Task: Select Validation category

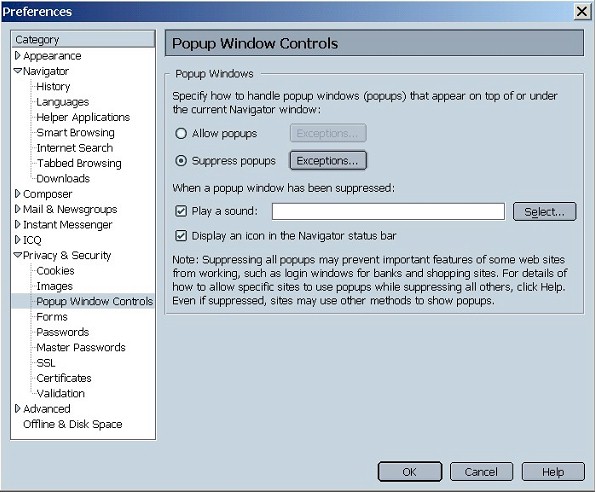Action: pyautogui.click(x=60, y=393)
